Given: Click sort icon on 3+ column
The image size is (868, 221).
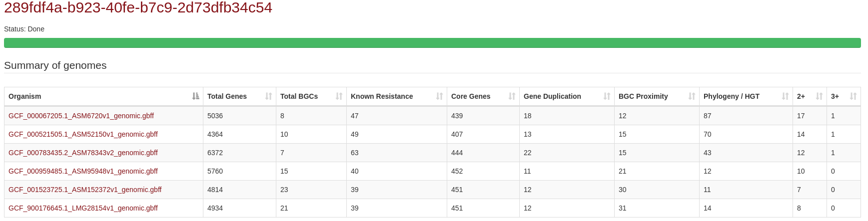Looking at the screenshot, I should (x=854, y=96).
